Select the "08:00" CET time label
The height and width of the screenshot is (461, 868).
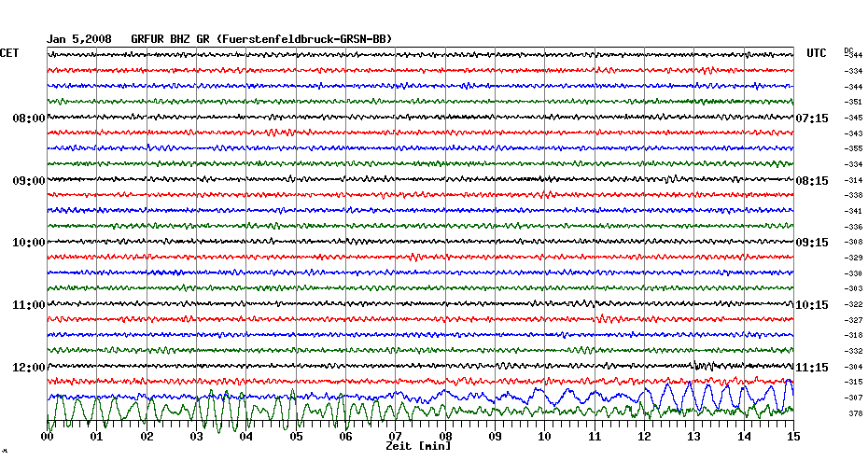tap(29, 119)
